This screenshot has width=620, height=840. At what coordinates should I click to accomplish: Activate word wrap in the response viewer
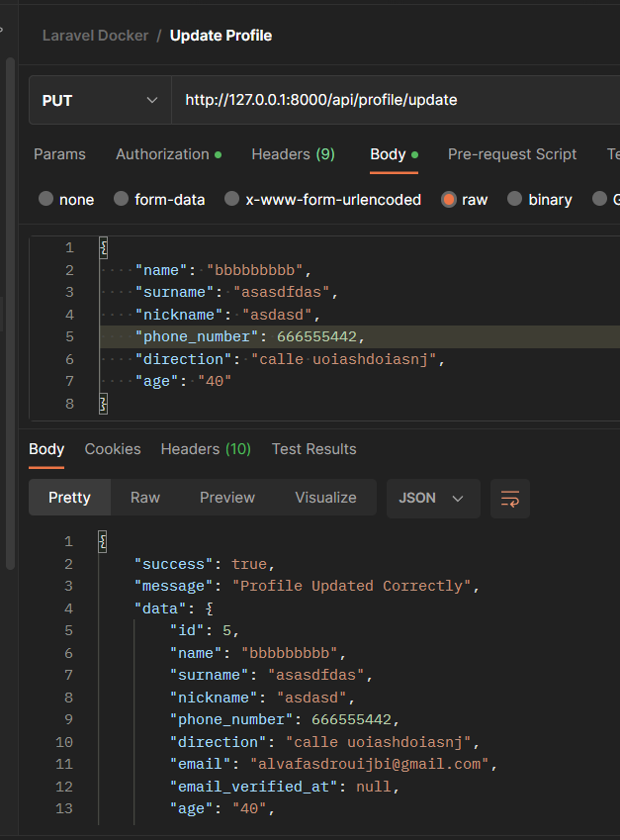(x=509, y=499)
